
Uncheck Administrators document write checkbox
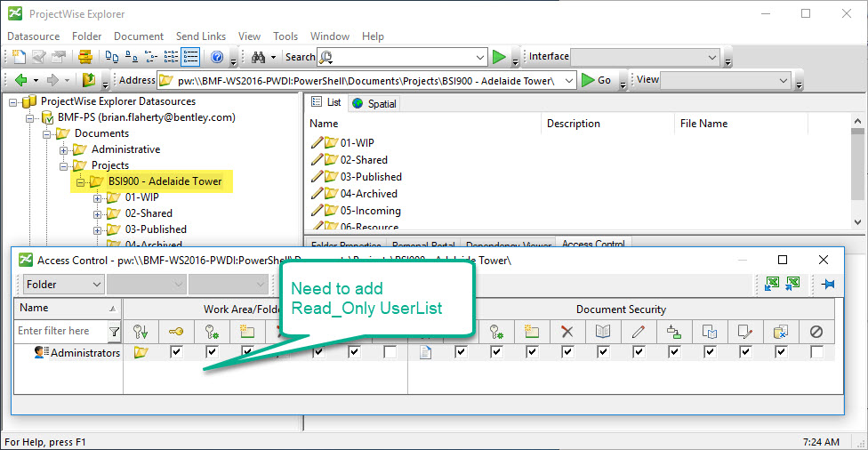tap(639, 352)
